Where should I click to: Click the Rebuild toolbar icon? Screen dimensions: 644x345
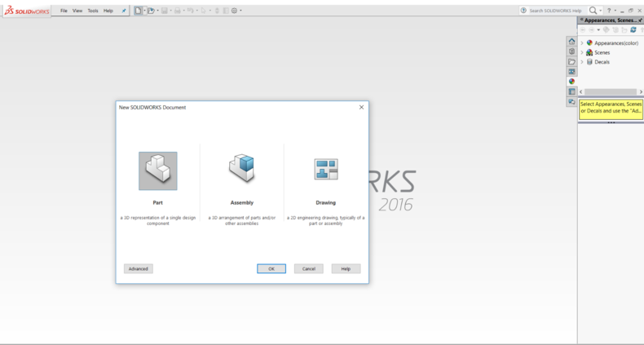[217, 11]
